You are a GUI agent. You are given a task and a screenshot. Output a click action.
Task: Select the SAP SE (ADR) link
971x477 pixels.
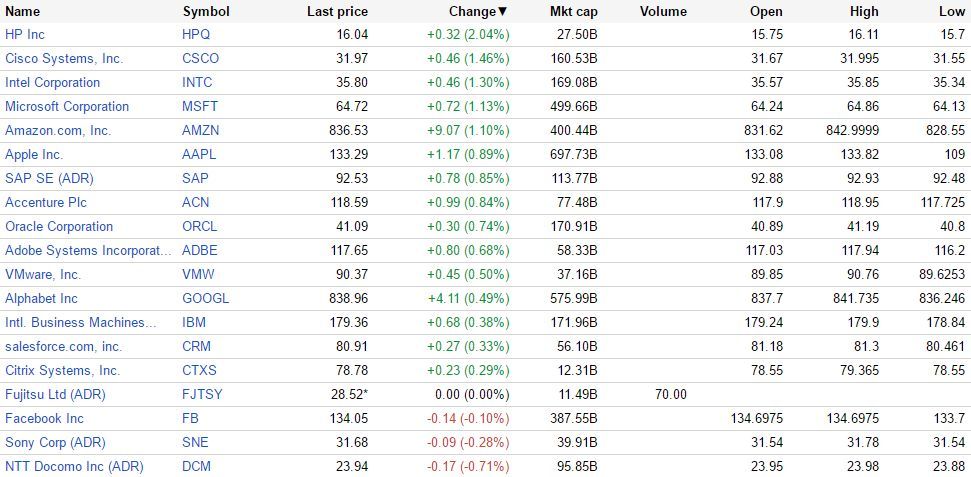(46, 178)
